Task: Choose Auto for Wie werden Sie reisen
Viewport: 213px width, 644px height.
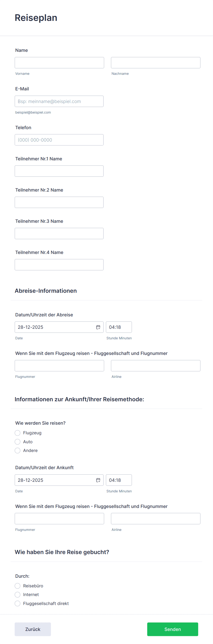Action: (x=17, y=441)
